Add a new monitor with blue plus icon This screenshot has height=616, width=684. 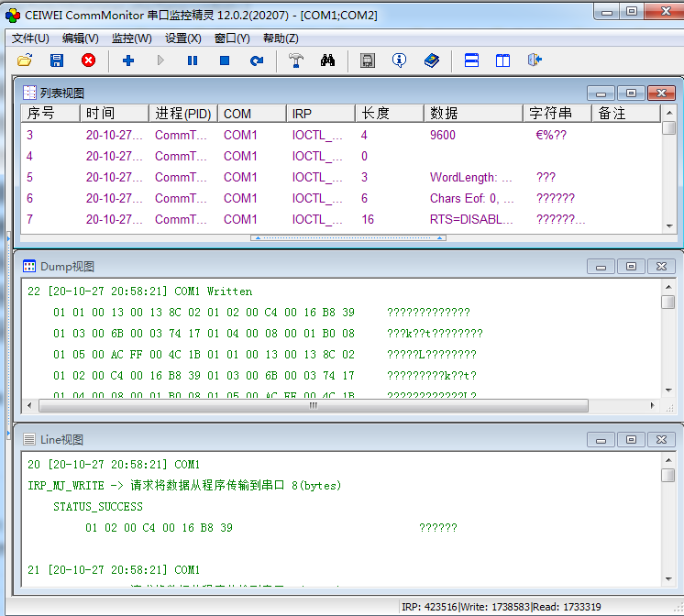128,60
